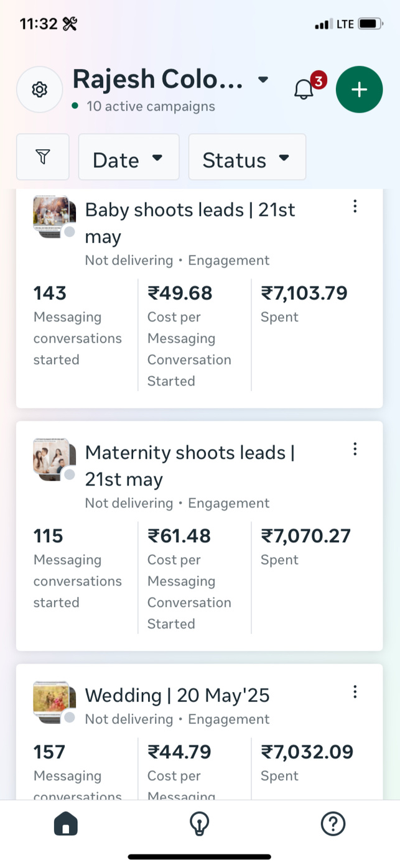Open the Wedding | 20 May'25 campaign title

[177, 695]
